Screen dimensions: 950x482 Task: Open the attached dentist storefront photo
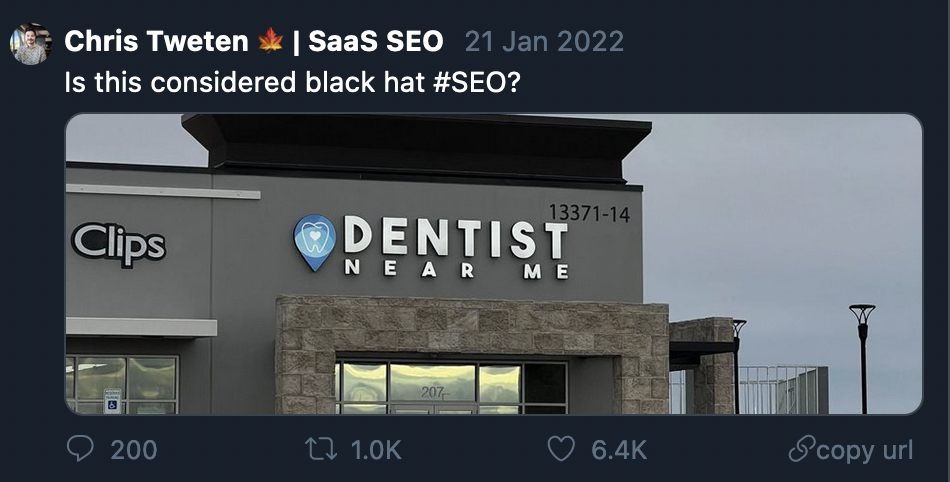click(x=494, y=264)
